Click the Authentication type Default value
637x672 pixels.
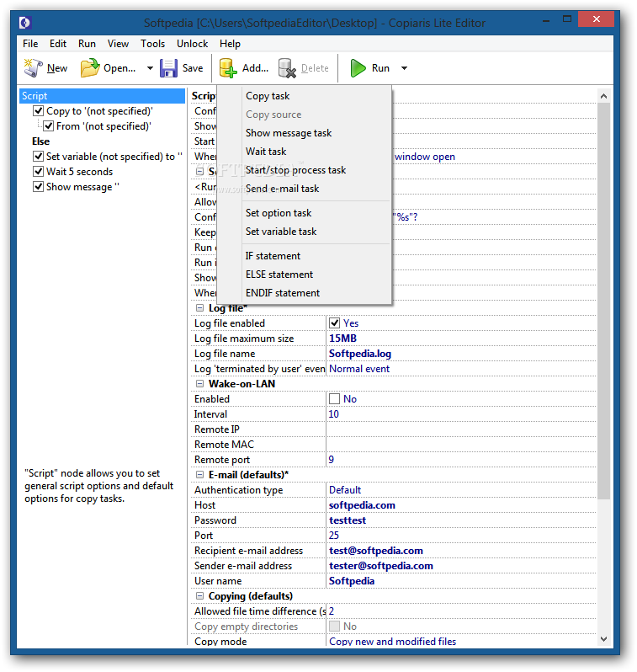coord(345,490)
